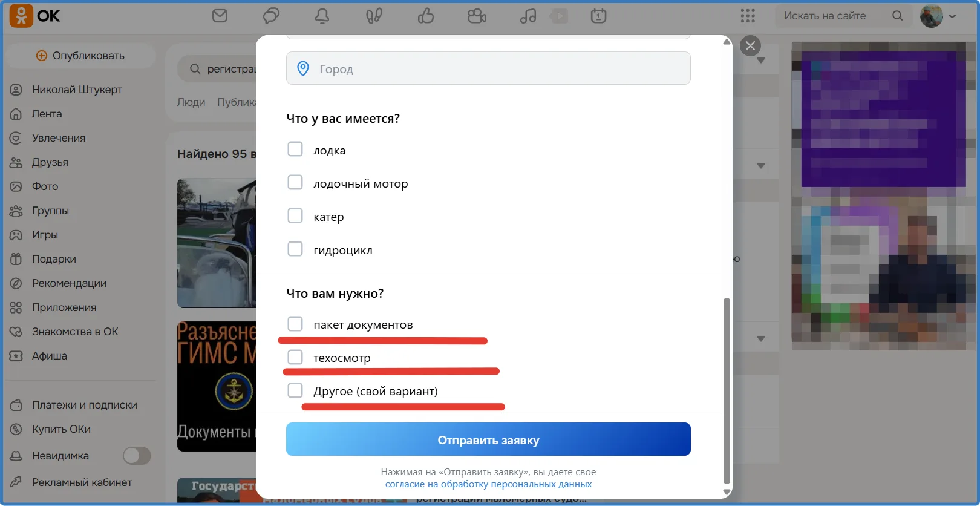Check the лодка checkbox

tap(295, 149)
